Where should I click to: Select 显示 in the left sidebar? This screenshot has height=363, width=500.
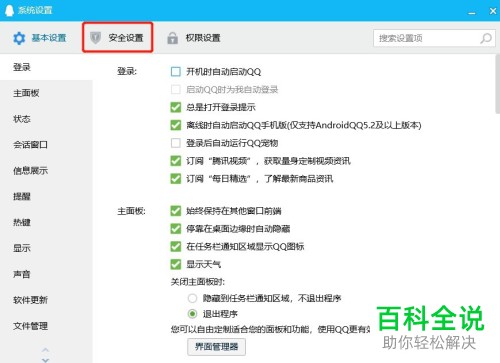tap(46, 248)
